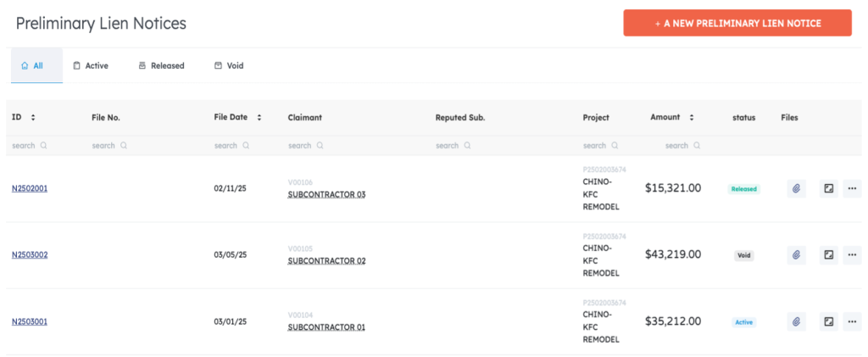The image size is (868, 357).
Task: Click image preview icon for N2503002 row
Action: tap(828, 254)
